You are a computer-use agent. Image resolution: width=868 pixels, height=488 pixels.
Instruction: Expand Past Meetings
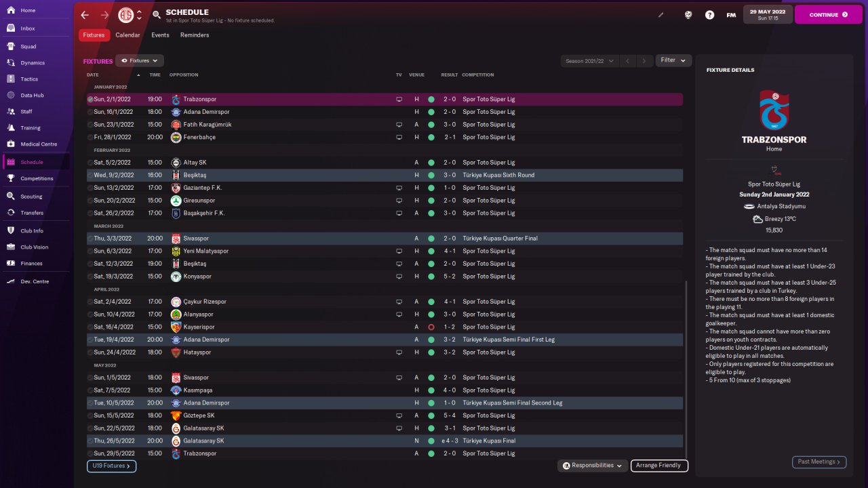coord(819,462)
